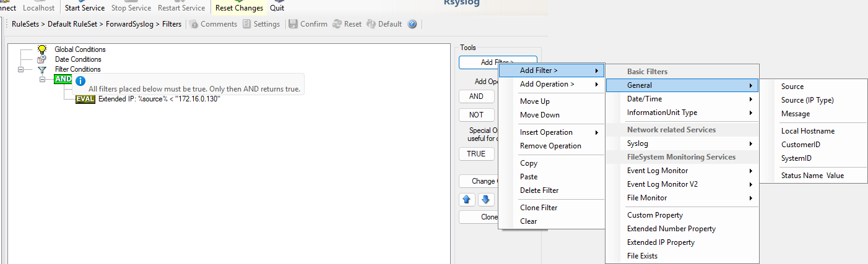This screenshot has height=264, width=868.
Task: Collapse the AND node expander
Action: point(43,79)
